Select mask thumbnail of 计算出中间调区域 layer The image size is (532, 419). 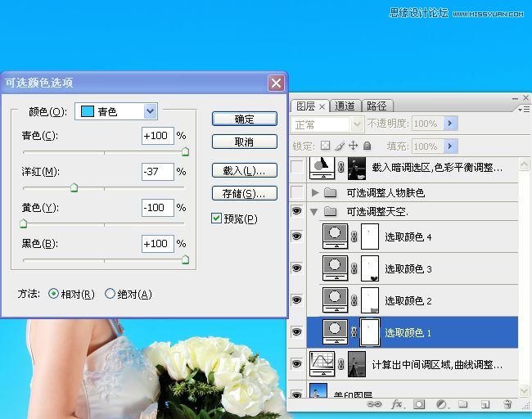pyautogui.click(x=357, y=364)
